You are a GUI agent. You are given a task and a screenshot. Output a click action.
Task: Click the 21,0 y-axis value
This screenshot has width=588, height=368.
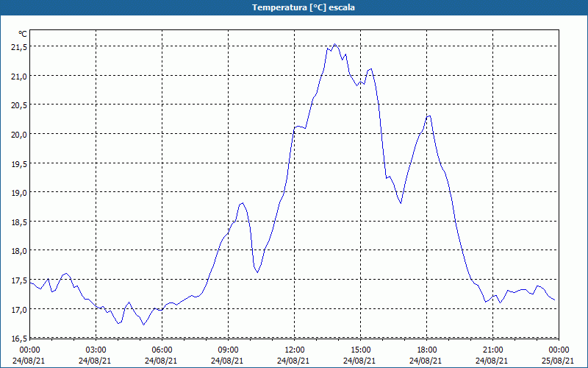click(19, 76)
